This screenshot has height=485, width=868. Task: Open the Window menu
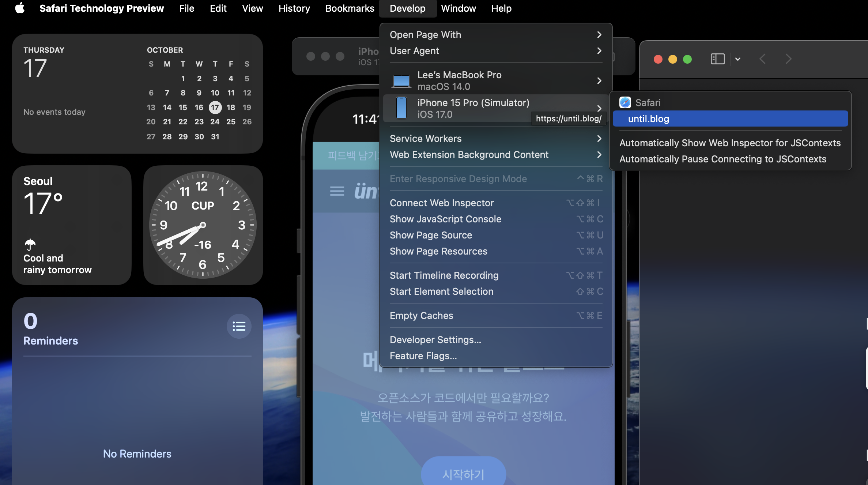(458, 8)
